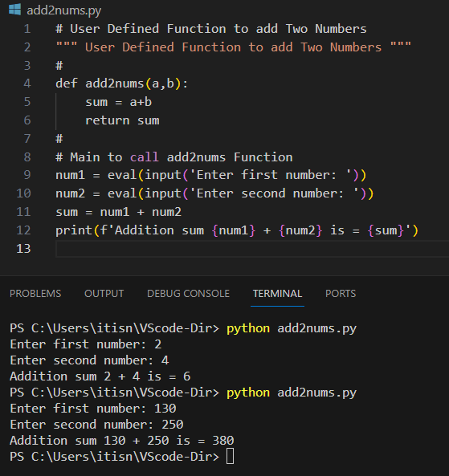Click line number 12 in gutter
Screen dimensions: 449x476
24,230
